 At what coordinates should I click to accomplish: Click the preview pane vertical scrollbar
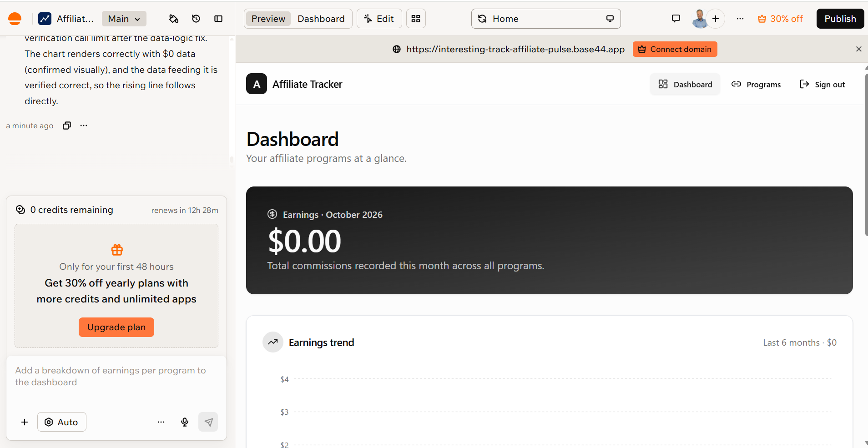pos(866,155)
